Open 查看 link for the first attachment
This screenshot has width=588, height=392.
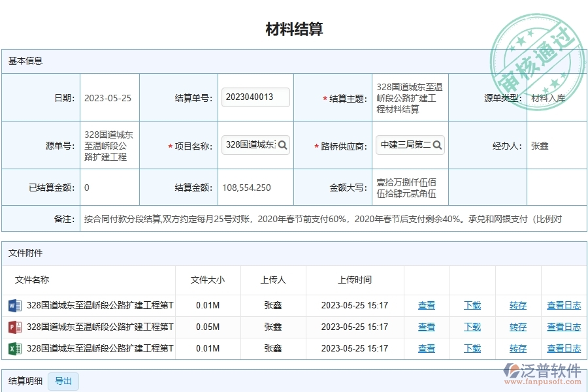tap(426, 305)
